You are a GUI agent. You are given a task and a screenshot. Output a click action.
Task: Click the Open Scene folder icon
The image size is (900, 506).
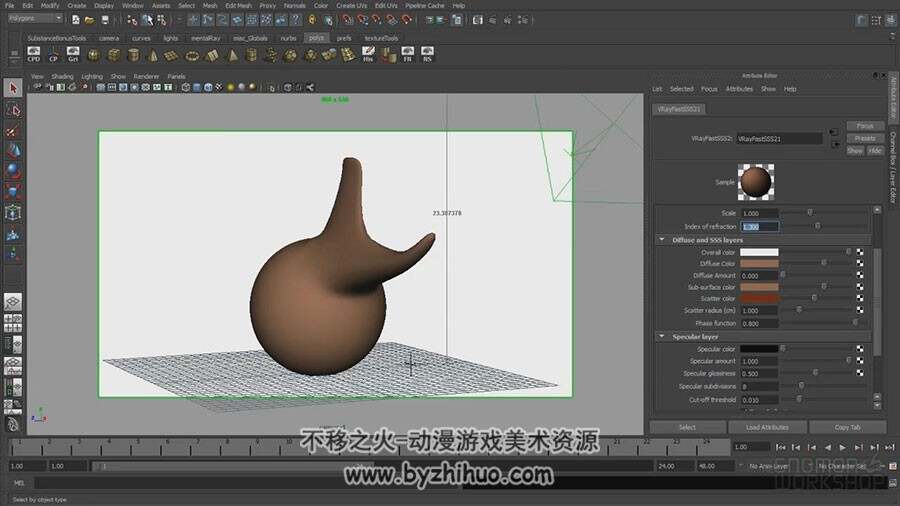[x=90, y=20]
